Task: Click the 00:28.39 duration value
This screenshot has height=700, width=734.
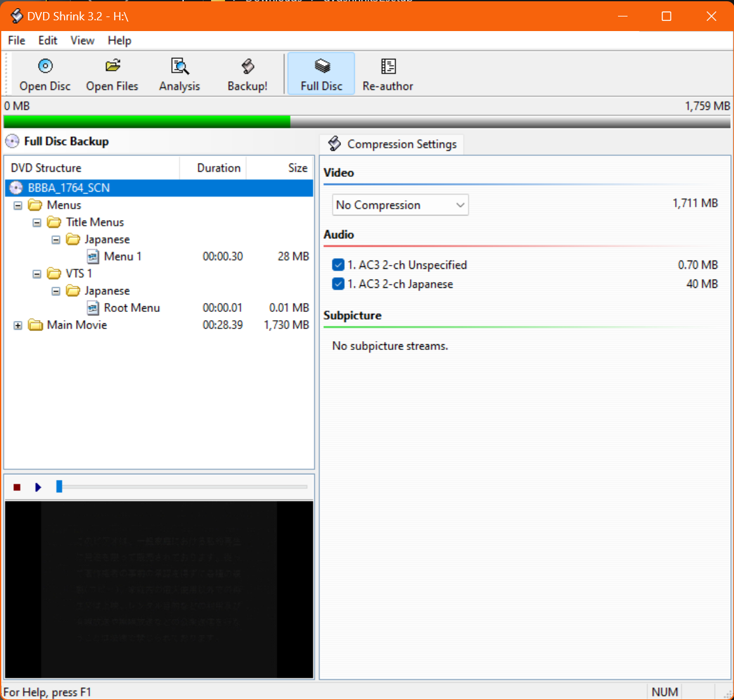Action: (x=223, y=325)
